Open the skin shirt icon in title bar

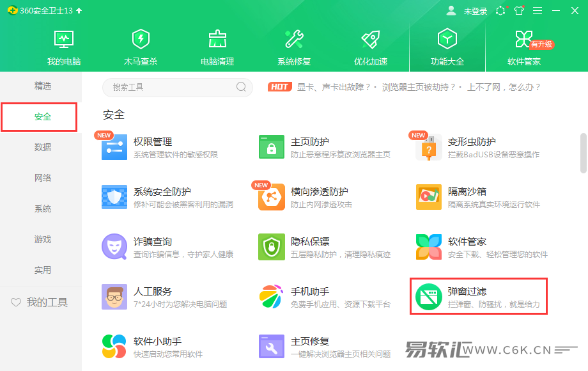point(519,10)
